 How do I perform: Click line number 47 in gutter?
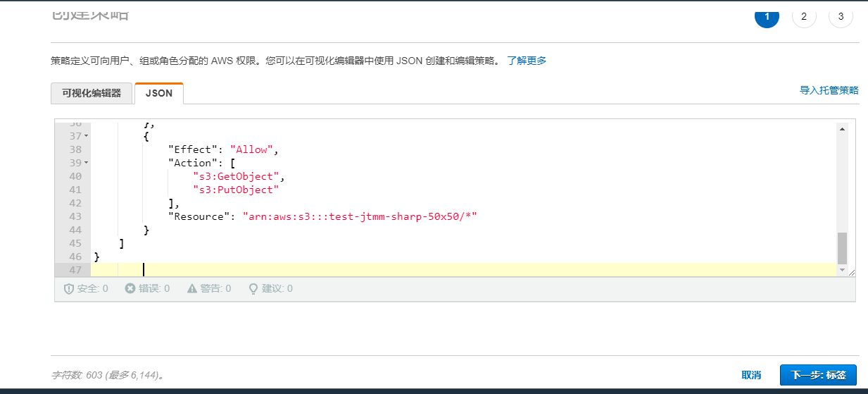click(x=75, y=270)
